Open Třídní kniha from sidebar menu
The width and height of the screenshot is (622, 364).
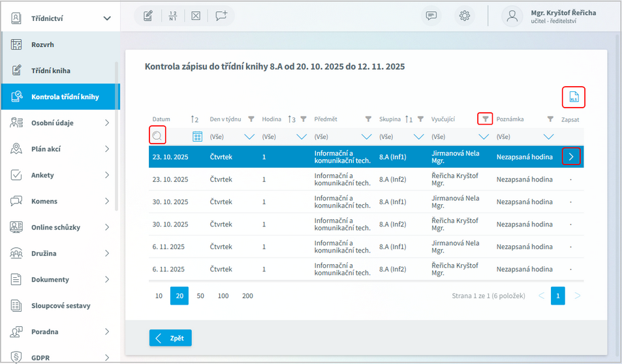[51, 70]
